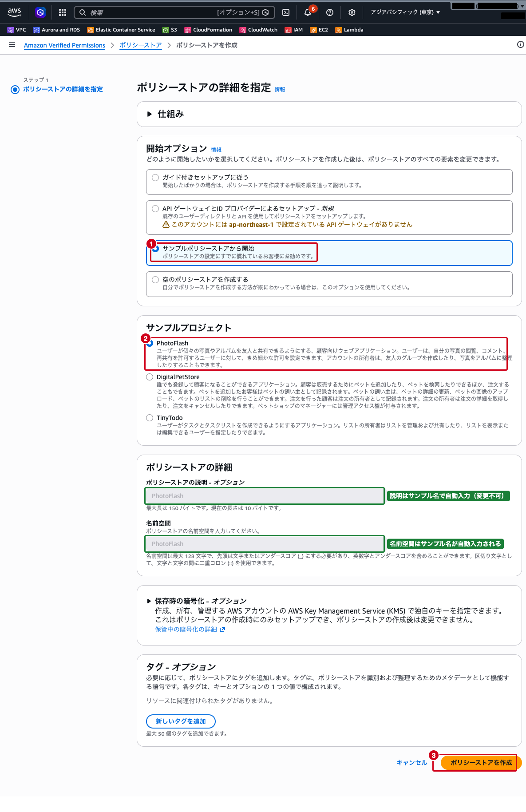This screenshot has height=812, width=526.
Task: Go to ポリシーストア breadcrumb
Action: pos(141,45)
